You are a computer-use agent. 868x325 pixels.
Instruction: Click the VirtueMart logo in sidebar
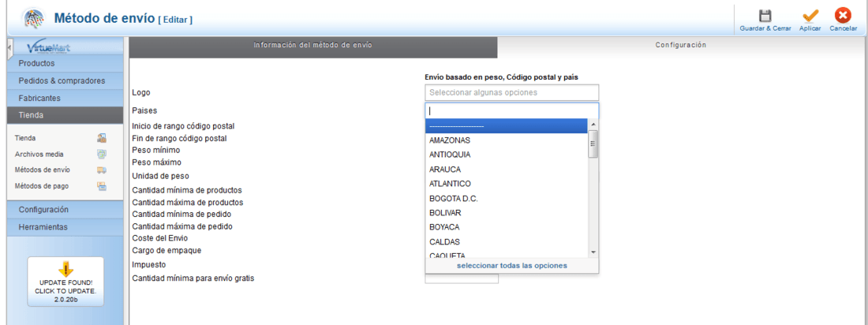pyautogui.click(x=49, y=47)
